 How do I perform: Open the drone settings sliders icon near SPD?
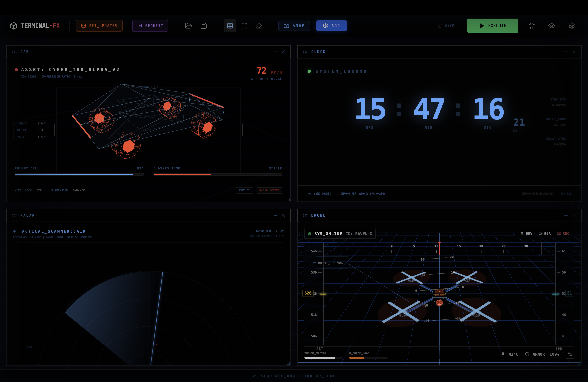(570, 354)
